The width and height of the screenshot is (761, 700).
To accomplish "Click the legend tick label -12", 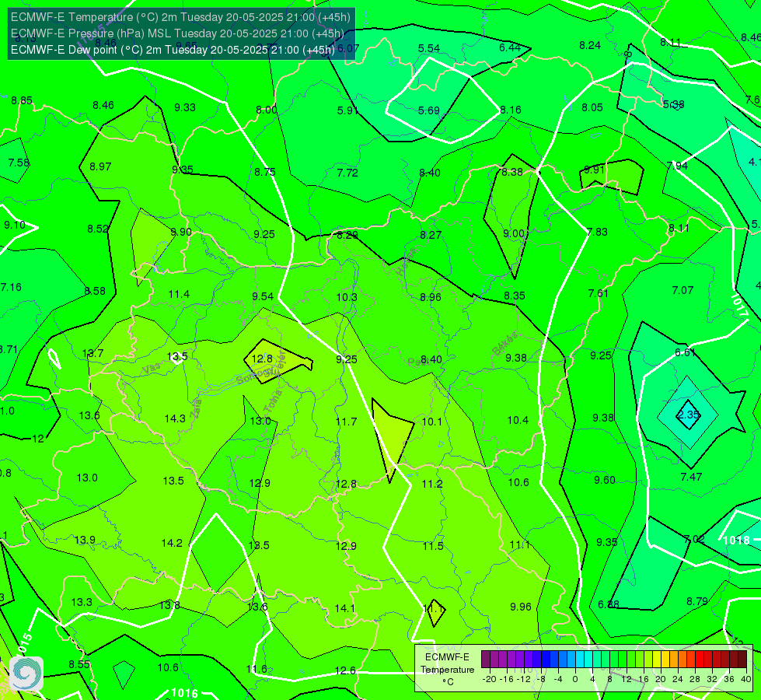I will (x=523, y=679).
